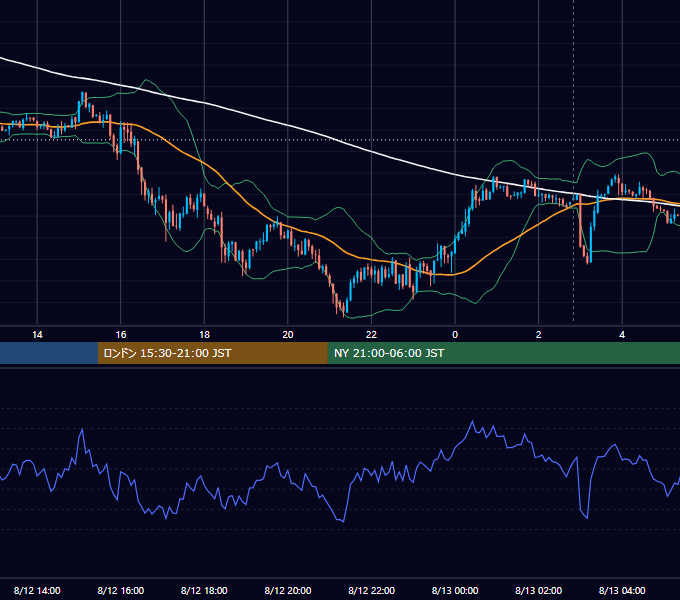Click the 8/12 18:00 date label

[204, 590]
